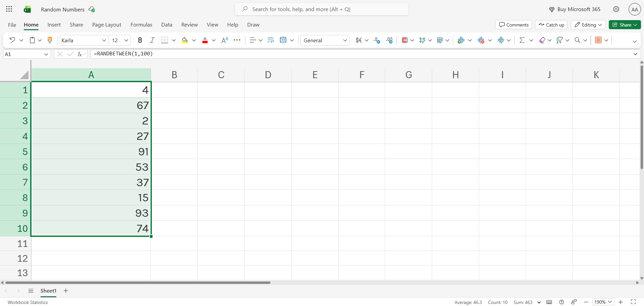The image size is (644, 306).
Task: Click Buy Microsoft 365 link
Action: pyautogui.click(x=575, y=9)
